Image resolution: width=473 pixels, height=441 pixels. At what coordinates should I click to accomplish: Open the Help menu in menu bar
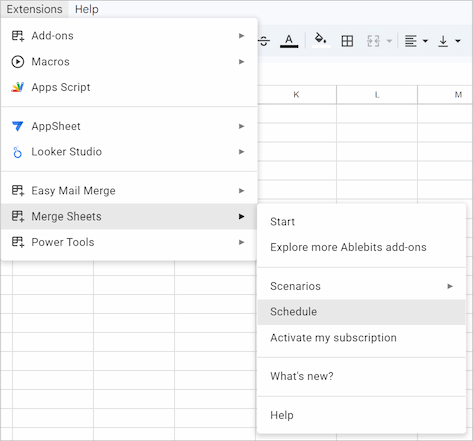pyautogui.click(x=86, y=9)
